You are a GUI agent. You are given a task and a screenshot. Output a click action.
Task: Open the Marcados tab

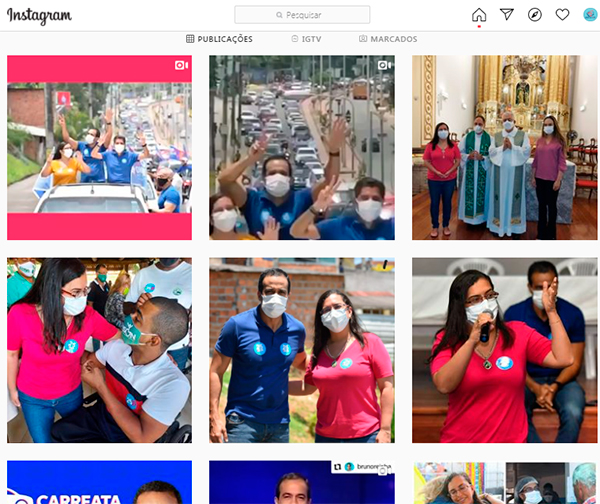click(388, 39)
